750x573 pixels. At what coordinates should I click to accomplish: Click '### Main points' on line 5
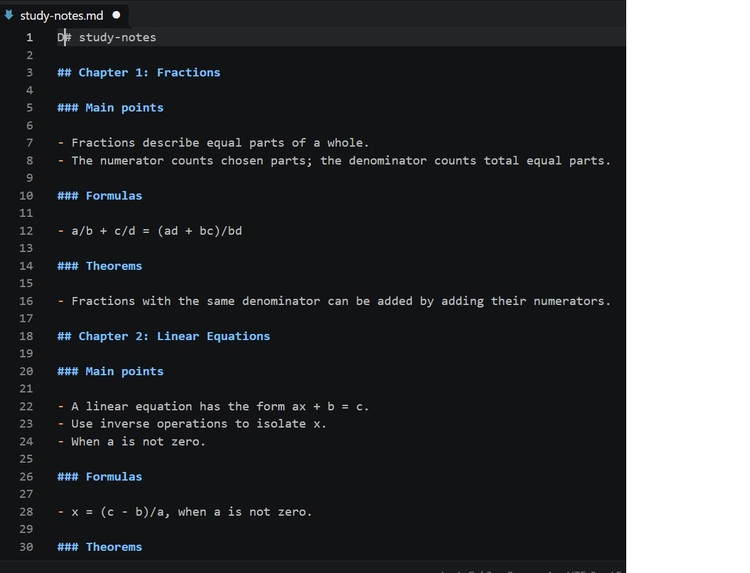click(110, 108)
